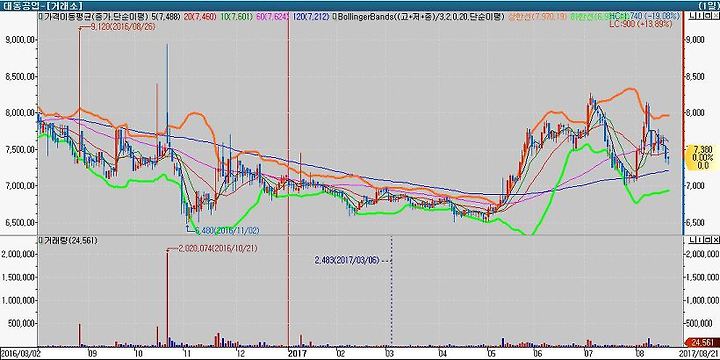Click the 2,000,000 label on the right volume axis
The height and width of the screenshot is (360, 720).
[x=703, y=254]
